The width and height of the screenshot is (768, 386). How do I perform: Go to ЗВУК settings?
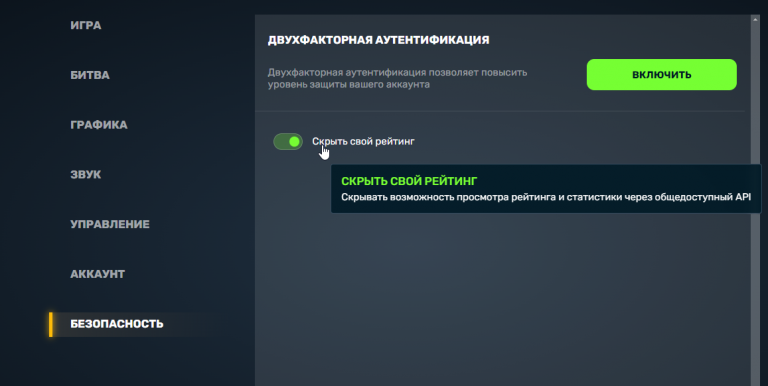(x=86, y=174)
